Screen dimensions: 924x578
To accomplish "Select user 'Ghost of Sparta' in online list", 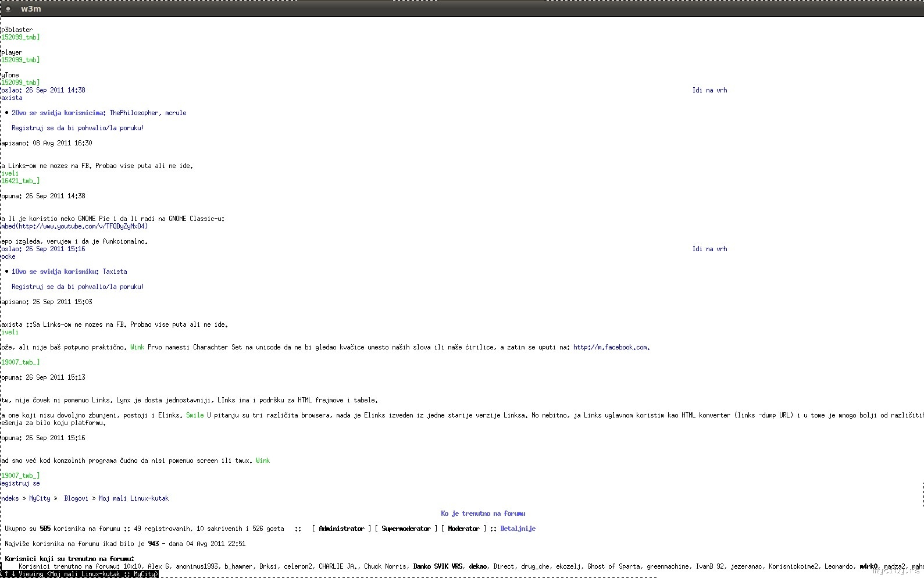I will coord(613,566).
